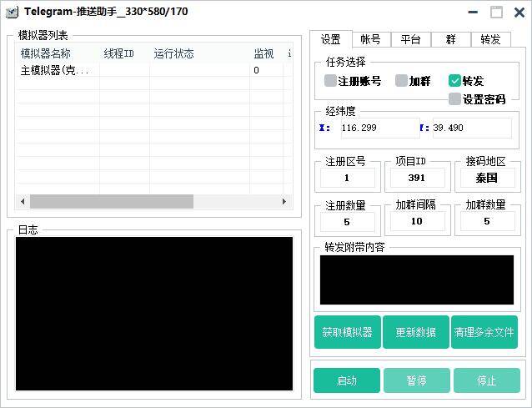Edit the 项目ID field showing 391
Viewport: 532px width, 408px height.
click(417, 178)
